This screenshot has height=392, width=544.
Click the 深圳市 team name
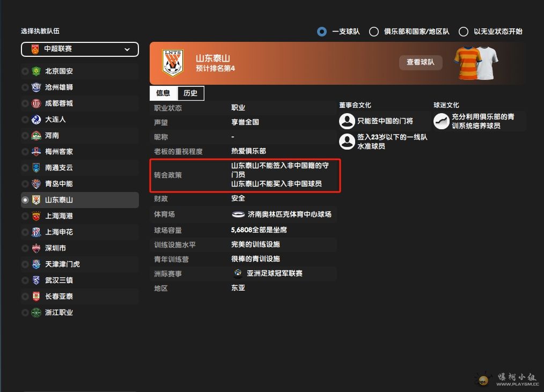55,248
